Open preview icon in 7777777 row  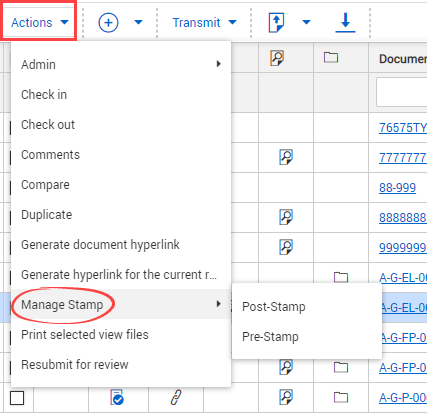point(286,157)
